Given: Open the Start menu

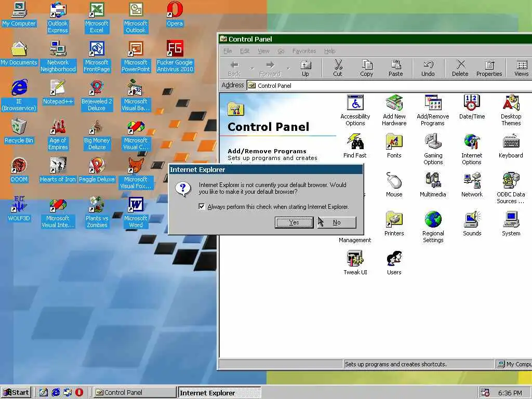Looking at the screenshot, I should (16, 392).
